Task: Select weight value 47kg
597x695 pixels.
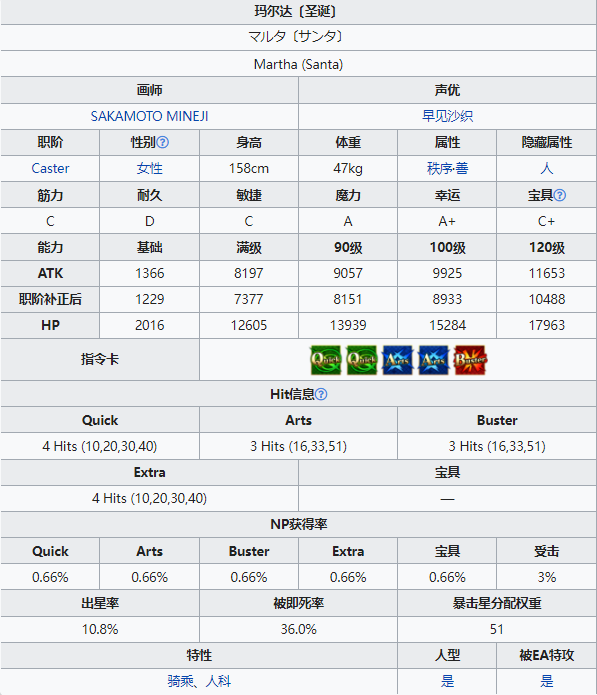Action: click(x=348, y=168)
